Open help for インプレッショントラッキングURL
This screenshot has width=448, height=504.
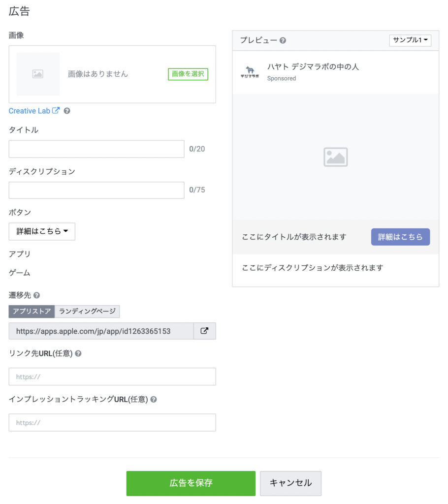pos(153,399)
